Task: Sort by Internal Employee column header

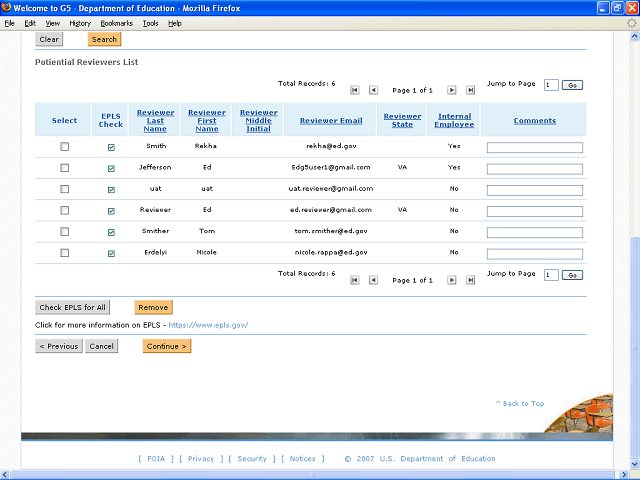Action: (454, 121)
